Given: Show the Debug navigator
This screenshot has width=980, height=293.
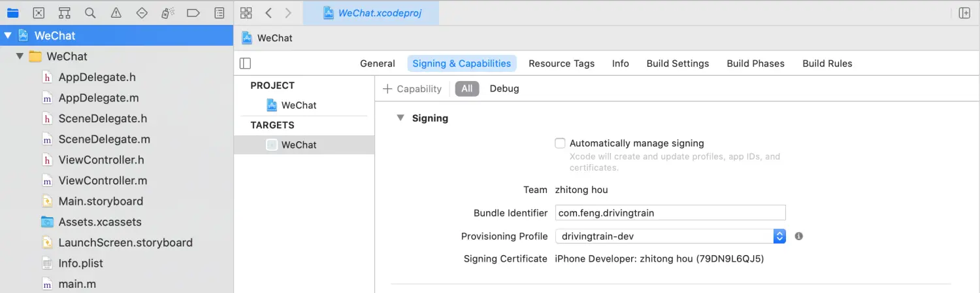Looking at the screenshot, I should point(167,13).
